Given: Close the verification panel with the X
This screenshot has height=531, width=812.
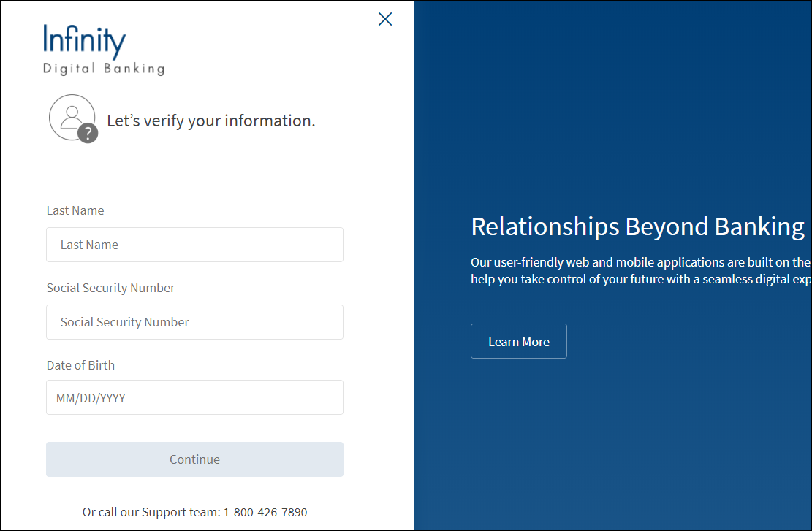Looking at the screenshot, I should 385,20.
